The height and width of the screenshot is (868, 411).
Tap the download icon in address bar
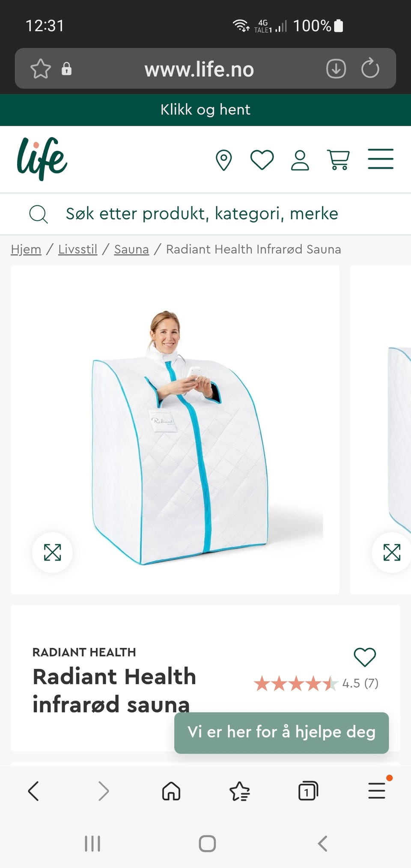pyautogui.click(x=336, y=69)
